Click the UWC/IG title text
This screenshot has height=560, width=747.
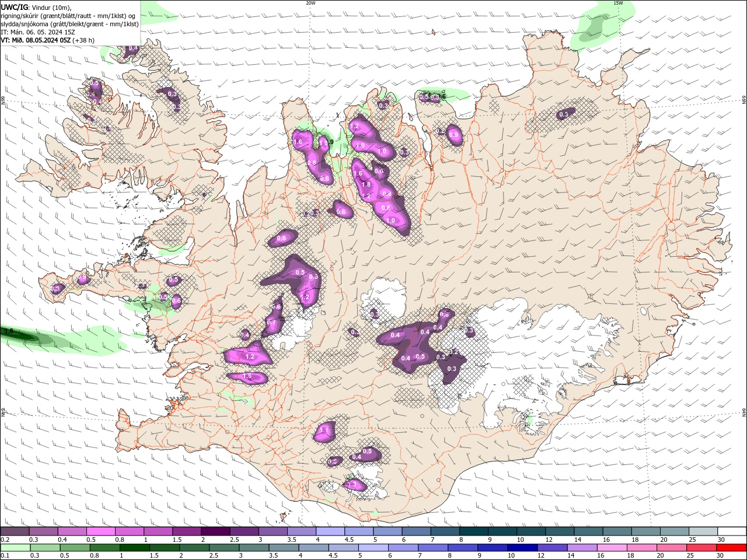(x=14, y=7)
